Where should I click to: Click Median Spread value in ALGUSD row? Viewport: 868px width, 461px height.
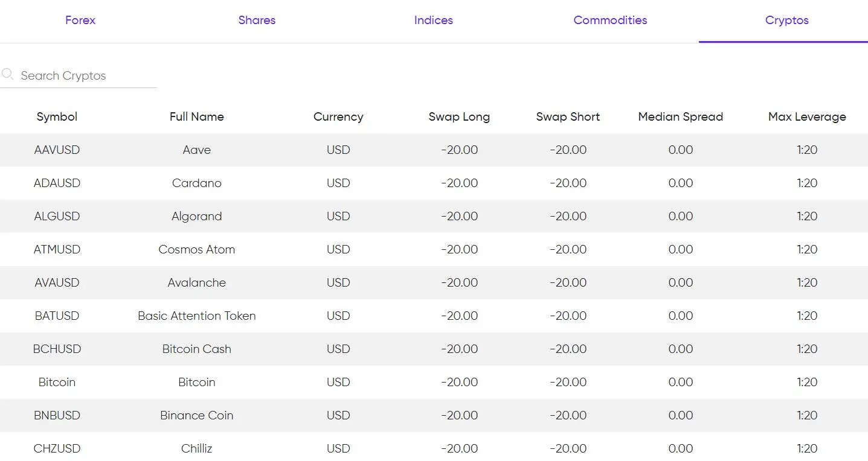[x=681, y=217]
